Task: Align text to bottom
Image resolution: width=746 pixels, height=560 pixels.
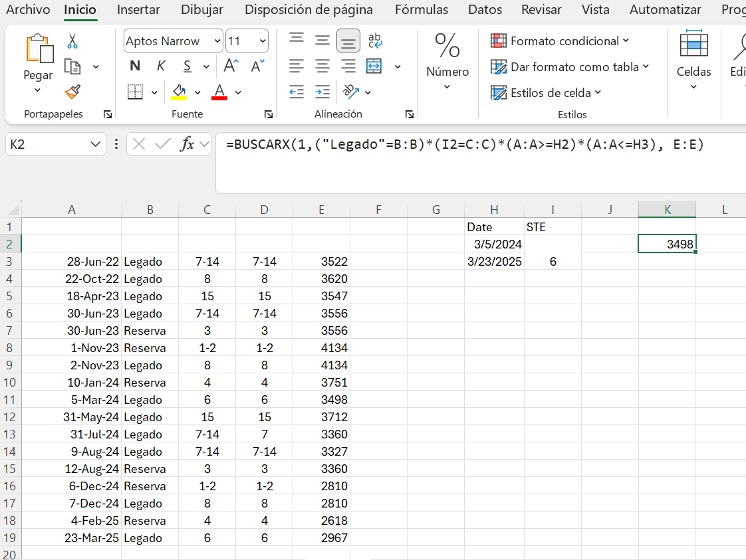Action: [x=348, y=41]
